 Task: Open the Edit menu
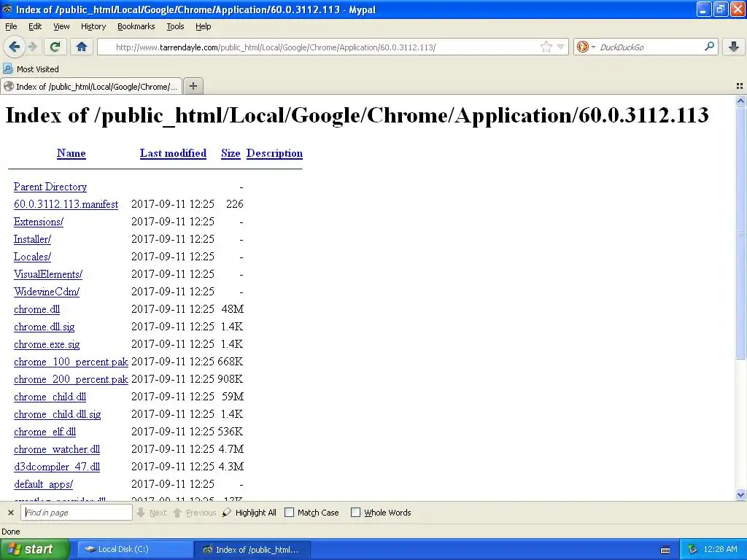pos(35,26)
